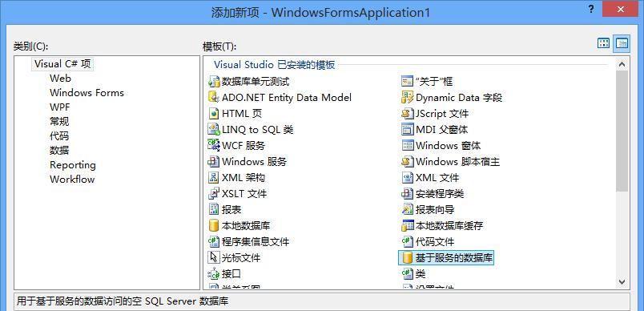Click the 基于服务的数据库 database icon
Viewport: 644px width, 311px height.
pos(407,257)
